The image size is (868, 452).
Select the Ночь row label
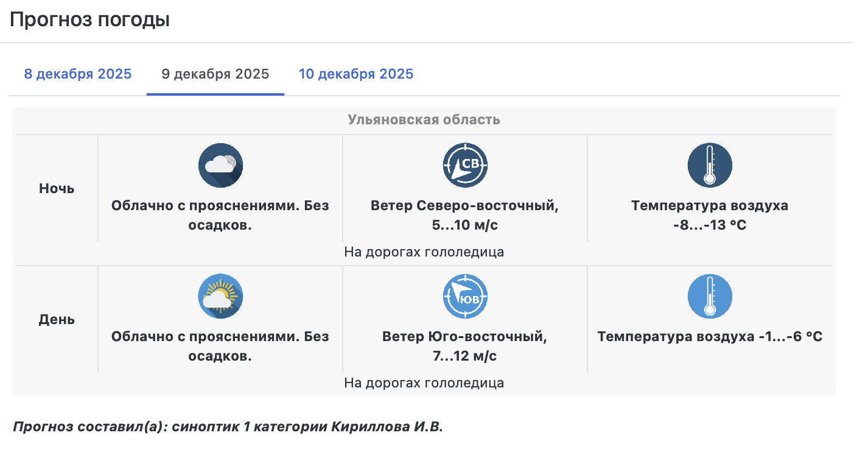pos(57,189)
